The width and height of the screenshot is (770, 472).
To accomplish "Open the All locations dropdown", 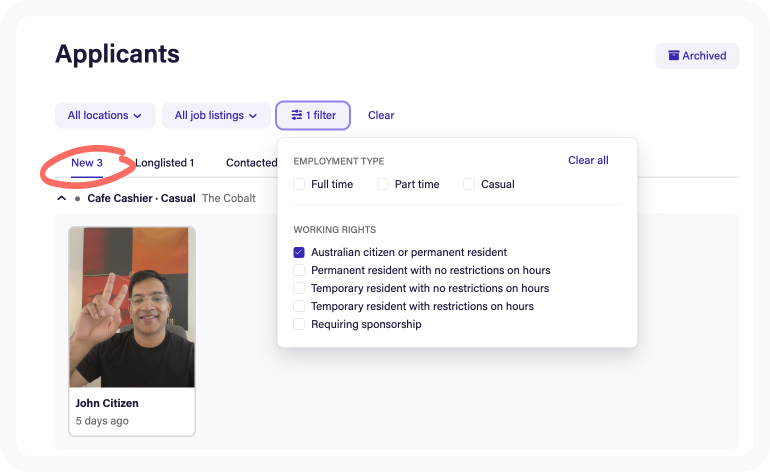I will point(105,115).
